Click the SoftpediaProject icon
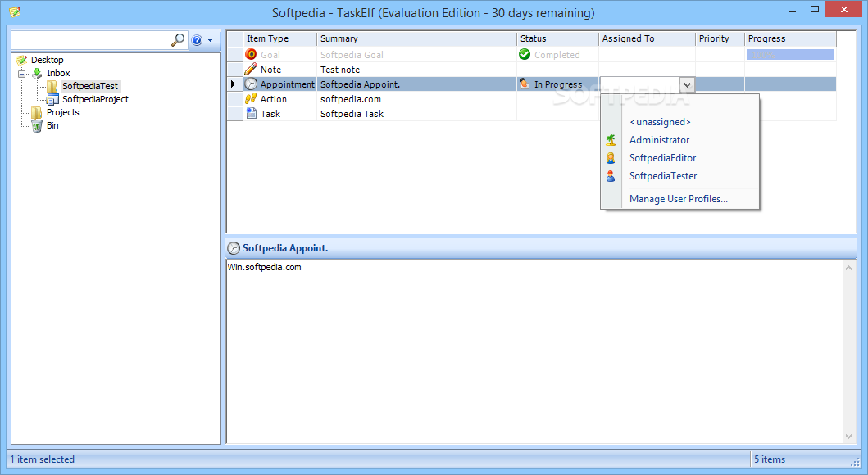The width and height of the screenshot is (868, 475). pyautogui.click(x=52, y=100)
